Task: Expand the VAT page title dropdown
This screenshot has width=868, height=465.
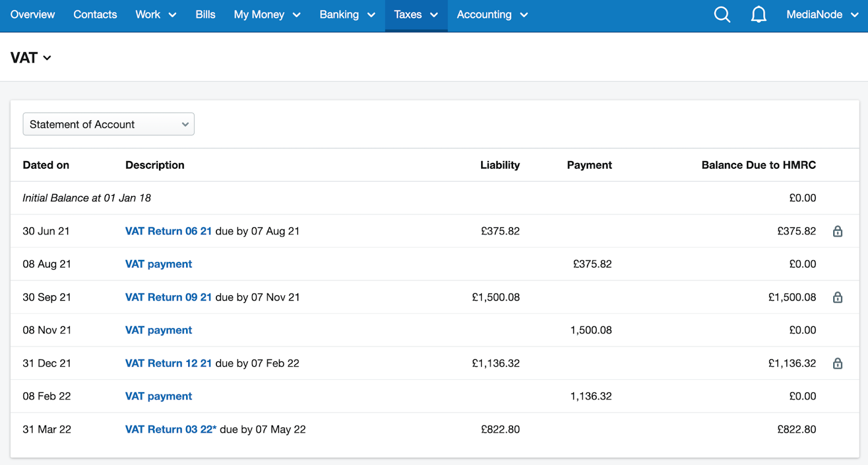Action: (x=31, y=58)
